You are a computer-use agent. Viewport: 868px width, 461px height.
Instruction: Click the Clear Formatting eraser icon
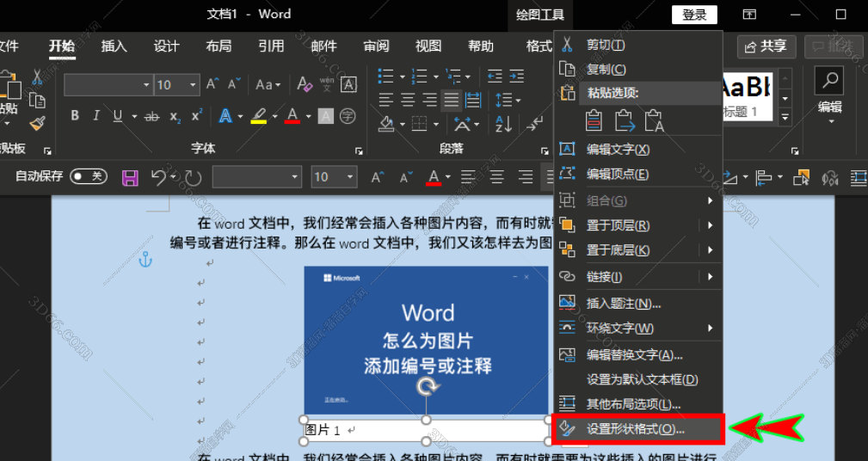[305, 84]
